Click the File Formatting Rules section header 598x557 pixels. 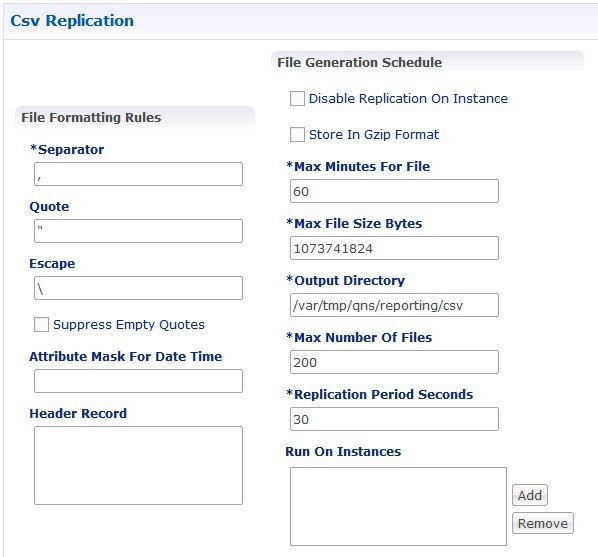(x=91, y=118)
